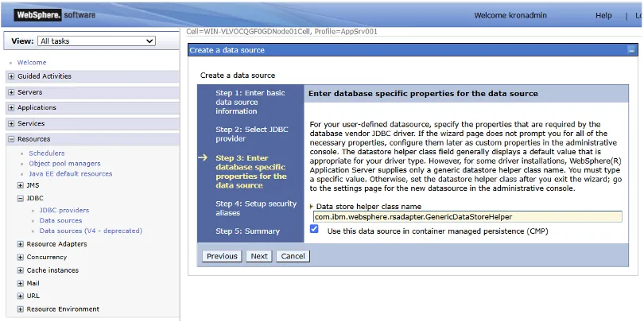
Task: Click the Data store helper class name label
Action: point(368,207)
